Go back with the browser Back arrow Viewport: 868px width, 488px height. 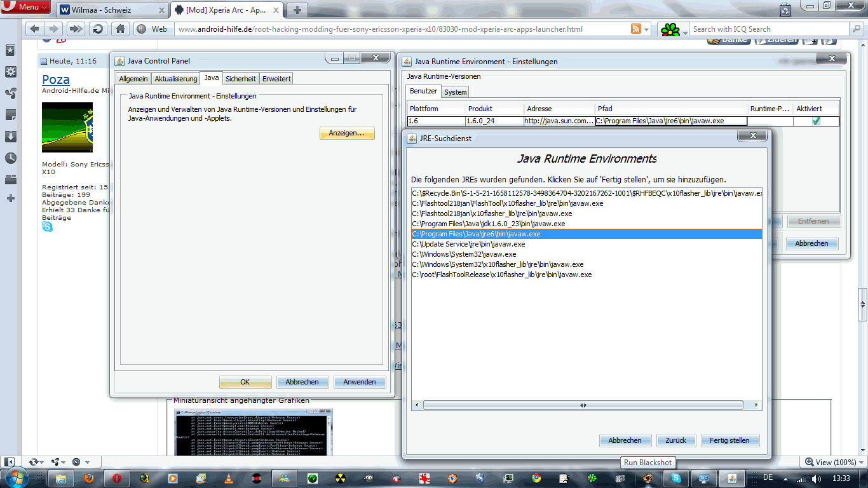(x=35, y=29)
